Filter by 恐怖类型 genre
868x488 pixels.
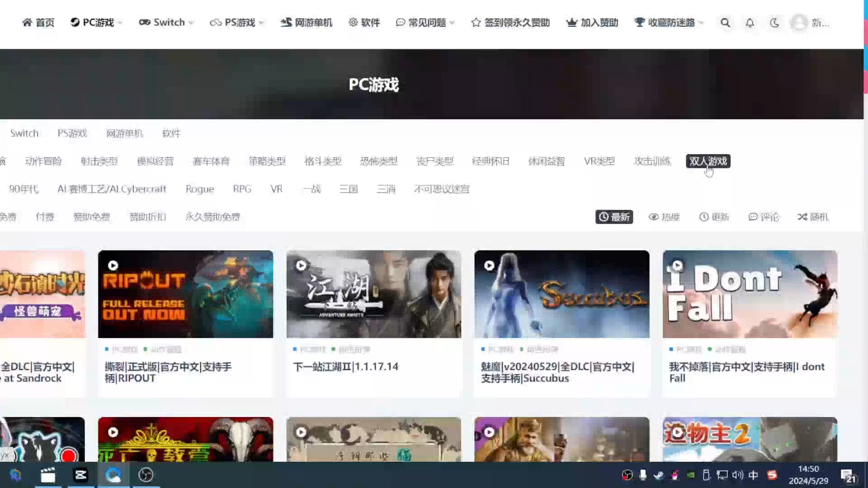[379, 161]
